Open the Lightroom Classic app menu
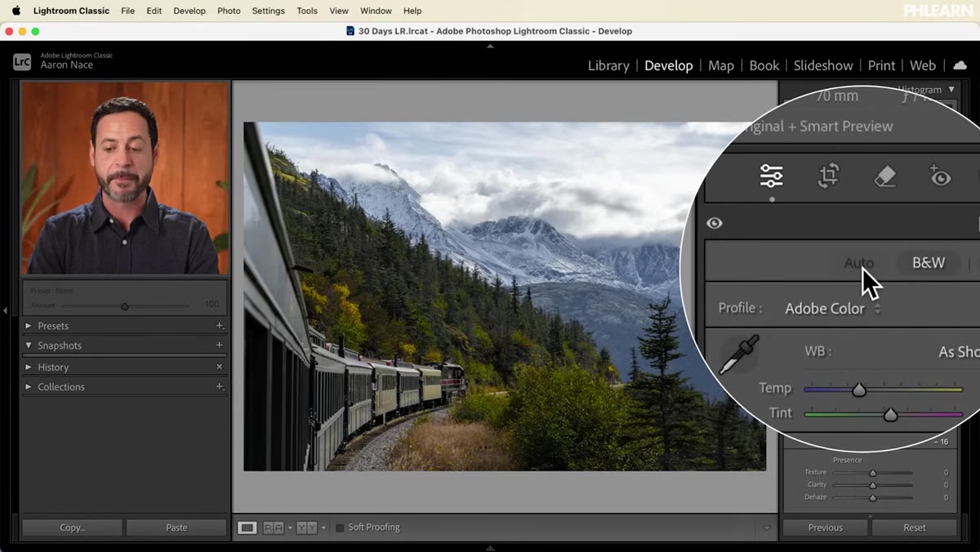 (71, 11)
